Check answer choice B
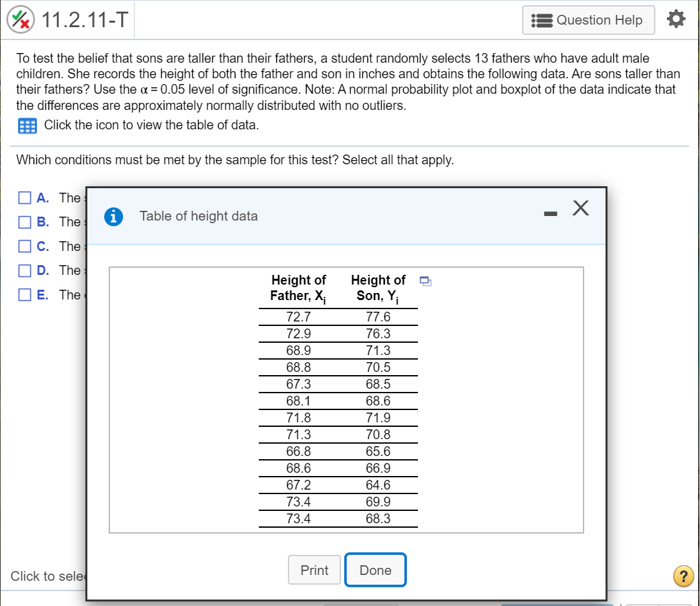Screen dimensions: 700x606 click(25, 222)
